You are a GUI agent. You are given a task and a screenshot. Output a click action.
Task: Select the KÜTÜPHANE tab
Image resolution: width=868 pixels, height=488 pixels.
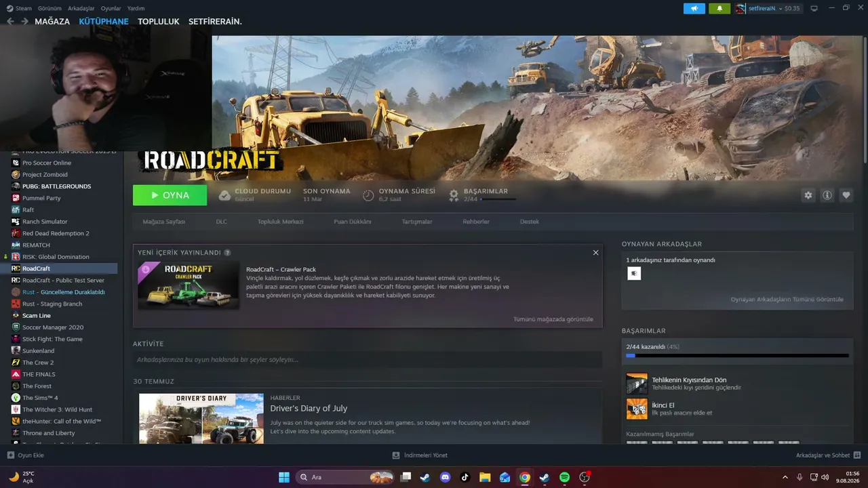coord(104,22)
